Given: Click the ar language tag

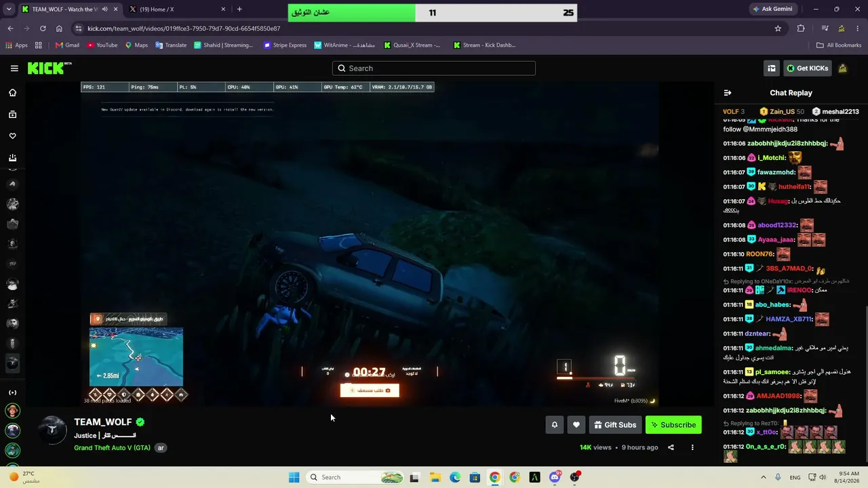Looking at the screenshot, I should 161,448.
